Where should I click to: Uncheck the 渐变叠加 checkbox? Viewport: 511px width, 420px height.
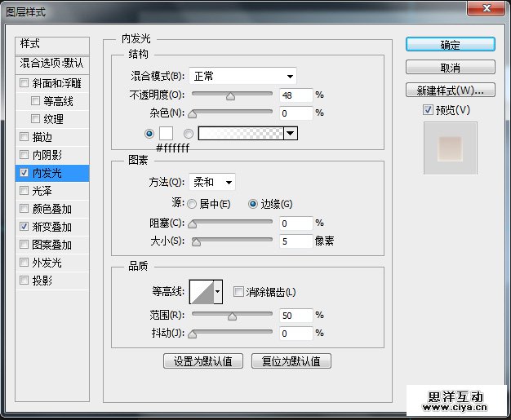pyautogui.click(x=24, y=226)
